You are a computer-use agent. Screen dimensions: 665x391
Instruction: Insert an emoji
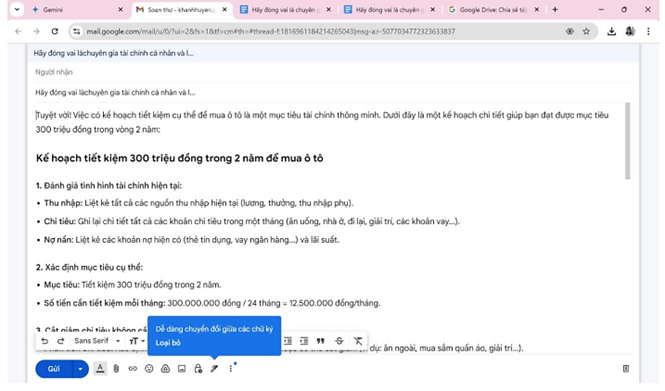149,369
